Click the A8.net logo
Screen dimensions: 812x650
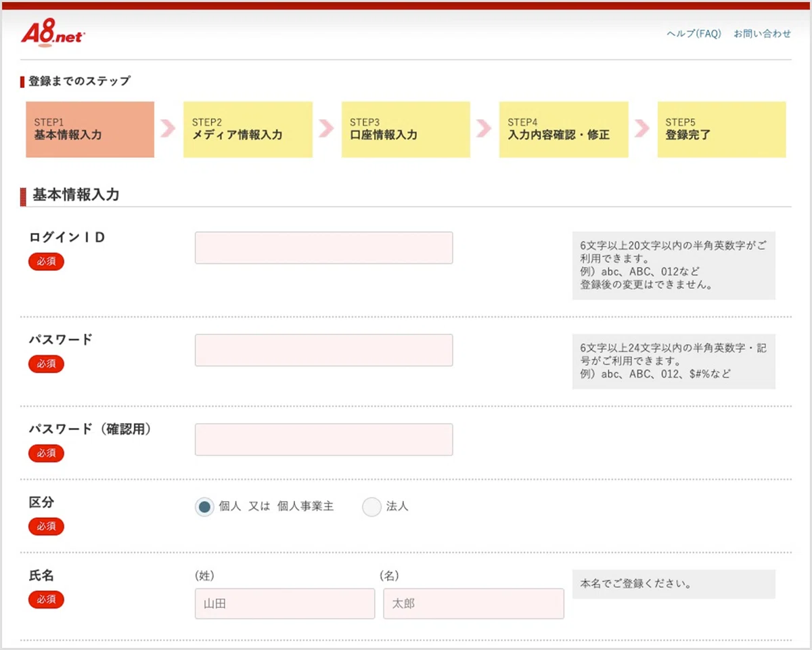point(53,34)
